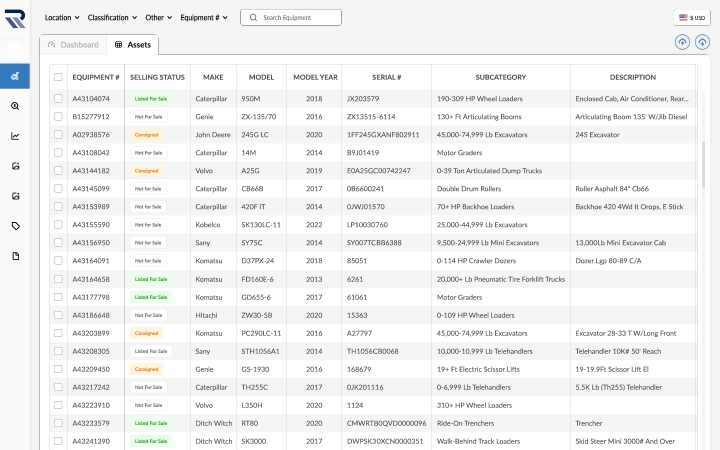Click the cloud download icon button
Screen dimensions: 720x450
click(702, 42)
